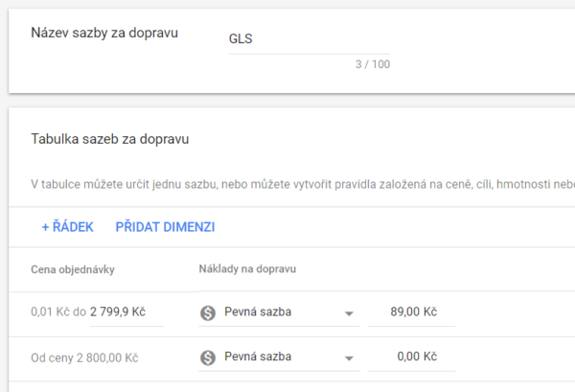
Task: Add a new row with + ŘÁDEK
Action: pos(67,227)
